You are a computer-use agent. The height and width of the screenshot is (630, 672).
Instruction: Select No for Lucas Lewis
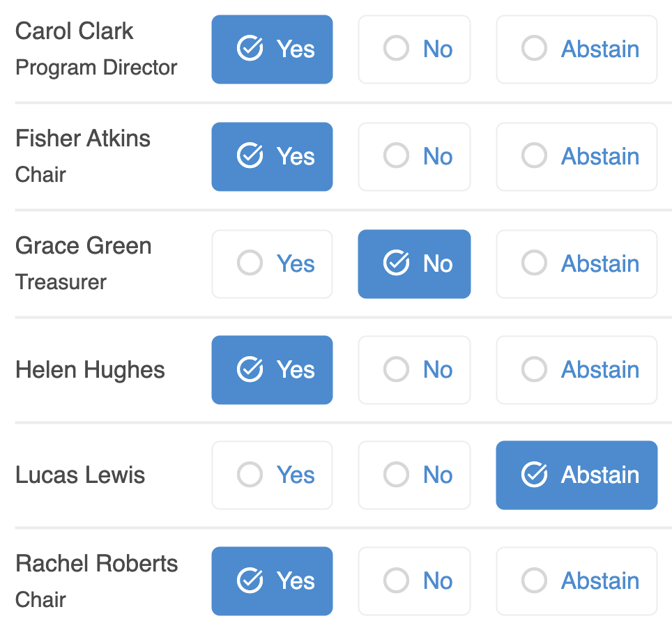pyautogui.click(x=414, y=475)
